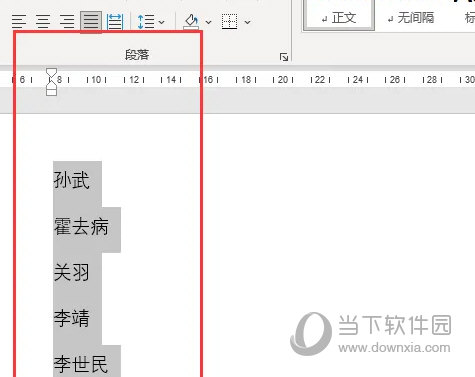Apply the 无间隔 style
This screenshot has height=377, width=475.
coord(411,17)
